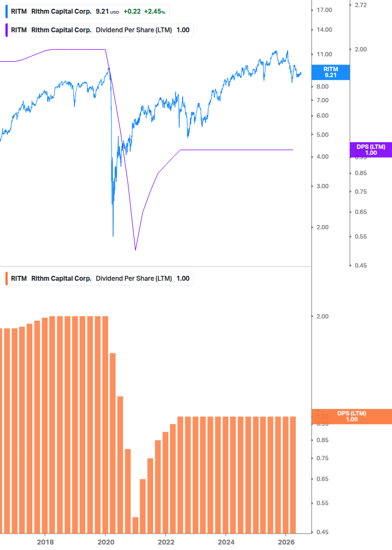Click the 6.00 tick on the price axis
The height and width of the screenshot is (550, 392).
pyautogui.click(x=322, y=116)
